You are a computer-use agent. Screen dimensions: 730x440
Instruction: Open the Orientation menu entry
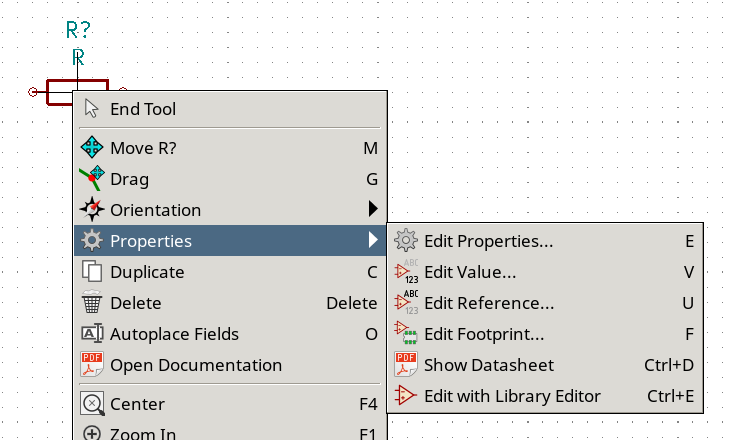230,210
